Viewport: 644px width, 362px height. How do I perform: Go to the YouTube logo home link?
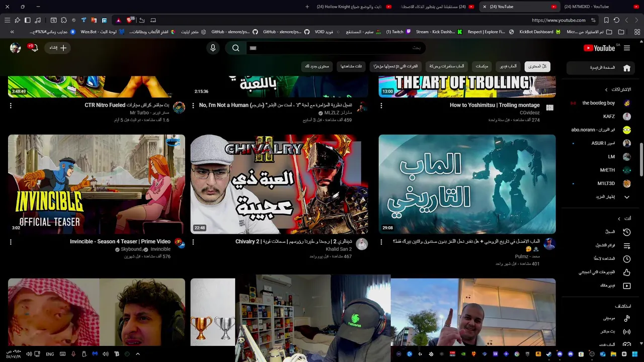click(x=599, y=48)
